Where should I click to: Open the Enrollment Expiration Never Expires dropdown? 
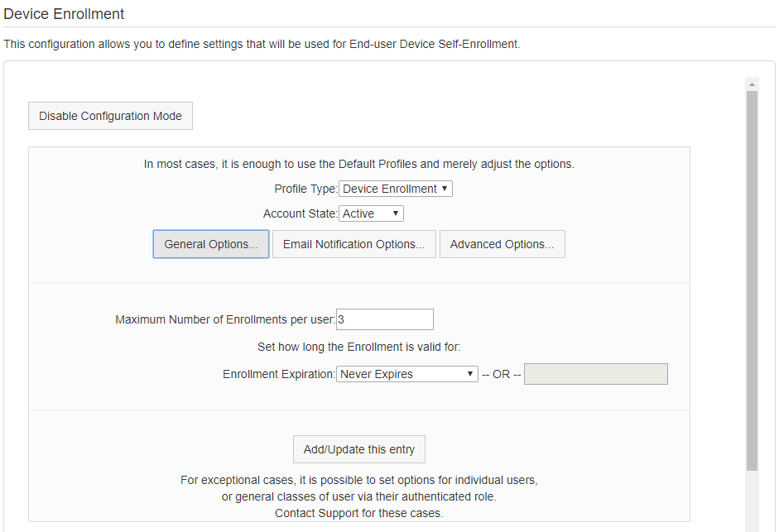coord(407,374)
